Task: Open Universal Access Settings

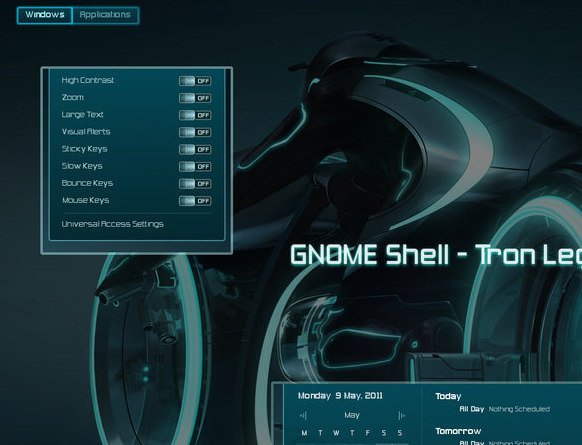Action: (x=112, y=224)
